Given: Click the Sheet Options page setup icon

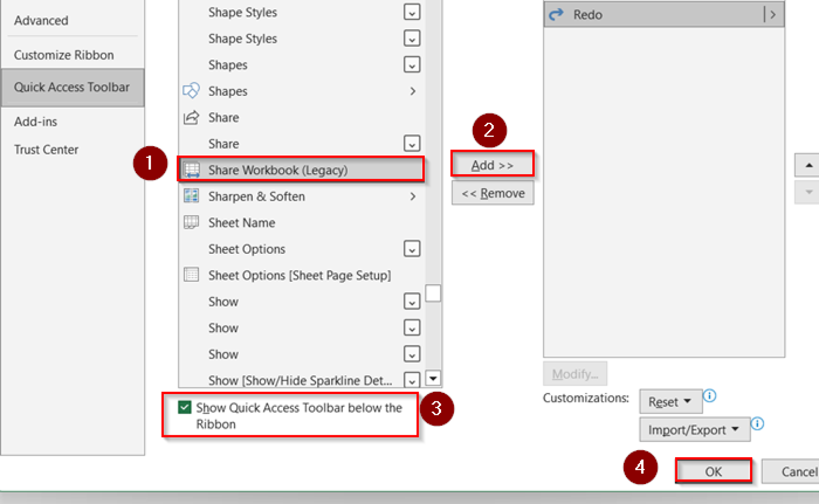Looking at the screenshot, I should click(192, 275).
